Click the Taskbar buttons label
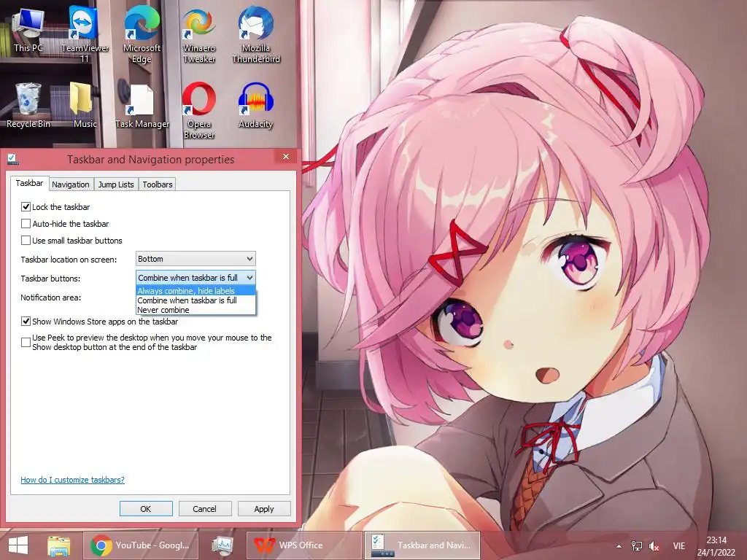The height and width of the screenshot is (560, 747). pyautogui.click(x=50, y=278)
